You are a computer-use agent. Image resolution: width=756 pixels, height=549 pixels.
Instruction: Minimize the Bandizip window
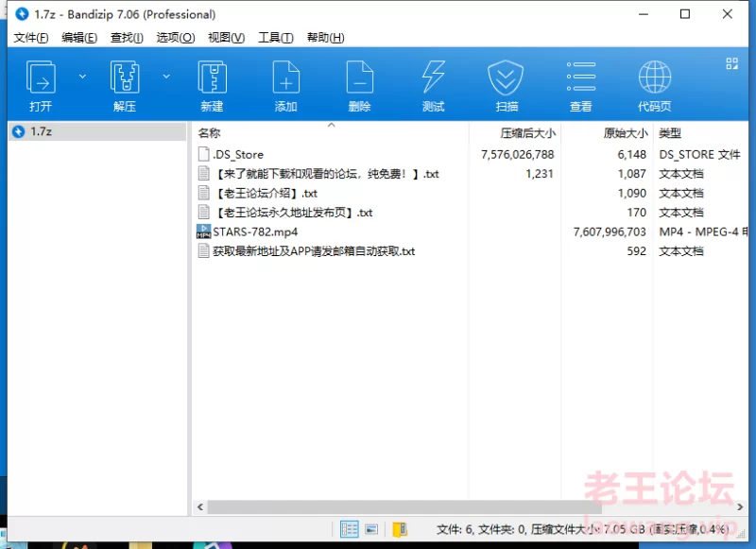pyautogui.click(x=644, y=14)
